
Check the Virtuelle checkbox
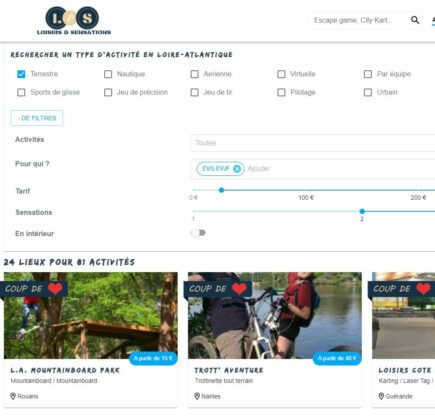[x=281, y=74]
